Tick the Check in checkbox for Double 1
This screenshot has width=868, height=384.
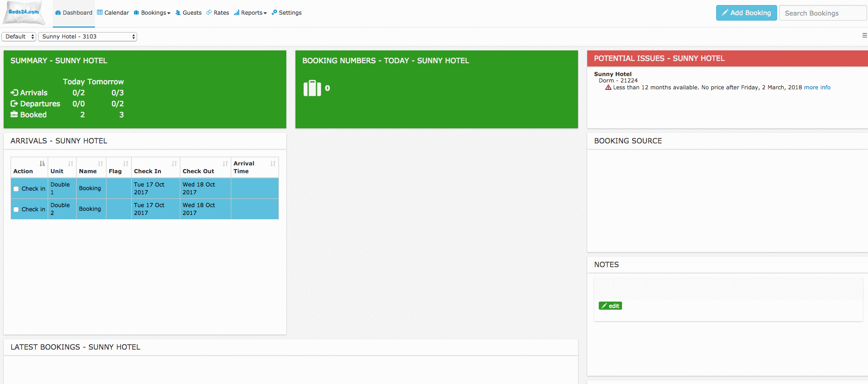[x=16, y=189]
